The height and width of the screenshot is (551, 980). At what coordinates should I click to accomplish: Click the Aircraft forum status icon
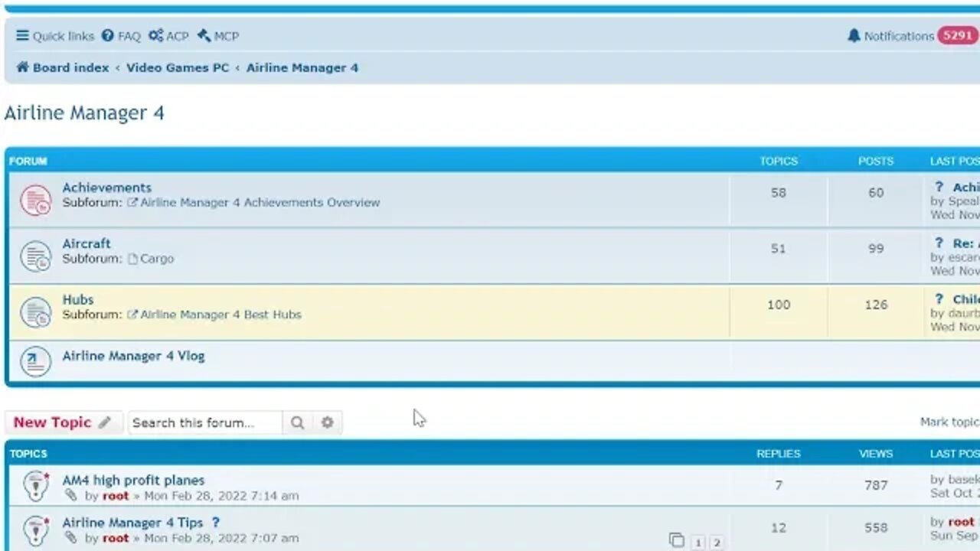(35, 256)
